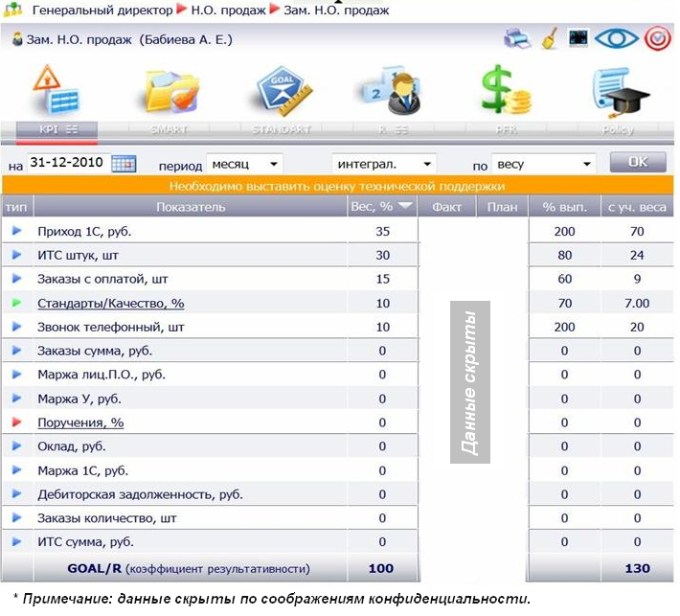
Task: Click the red target icon
Action: point(657,38)
